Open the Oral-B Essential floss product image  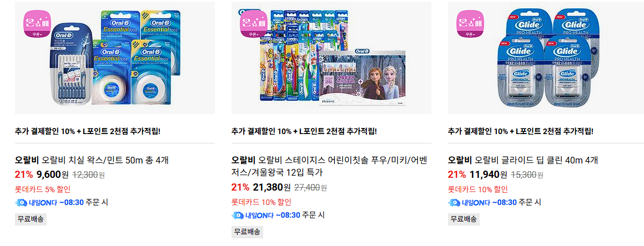(x=114, y=58)
